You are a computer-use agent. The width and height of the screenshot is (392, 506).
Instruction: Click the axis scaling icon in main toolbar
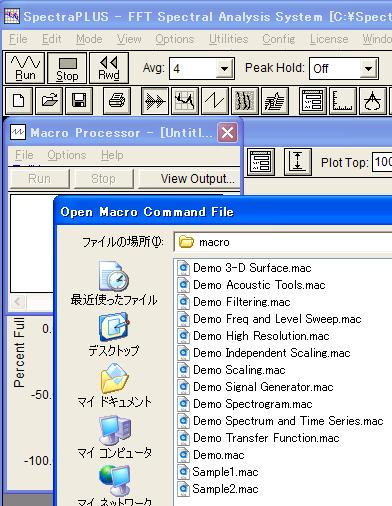343,101
